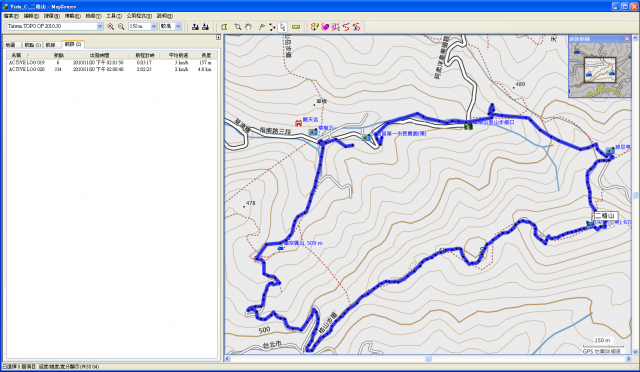Viewport: 640px width, 372px height.
Task: Click the 樟樹步 waypoint icon on map
Action: [x=313, y=132]
